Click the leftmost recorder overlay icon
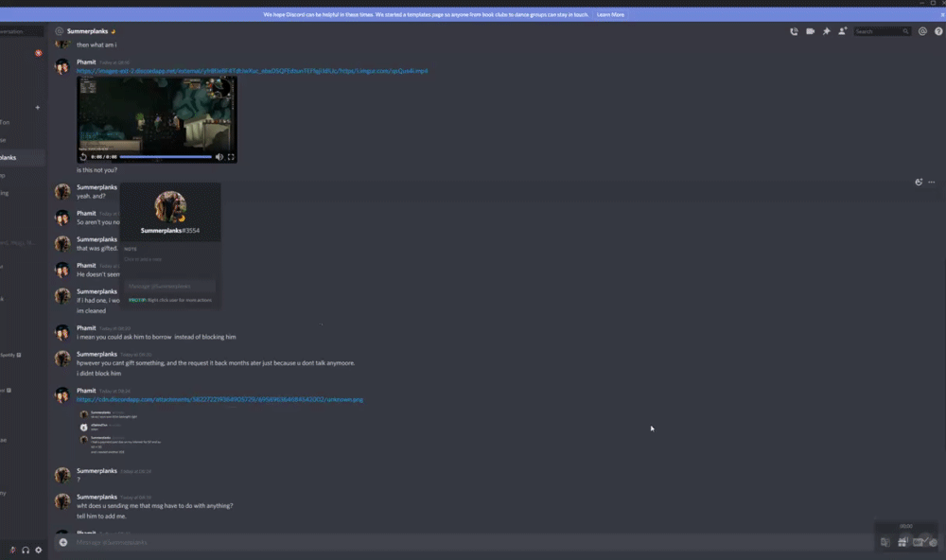Screen dimensions: 946x560 pyautogui.click(x=885, y=543)
